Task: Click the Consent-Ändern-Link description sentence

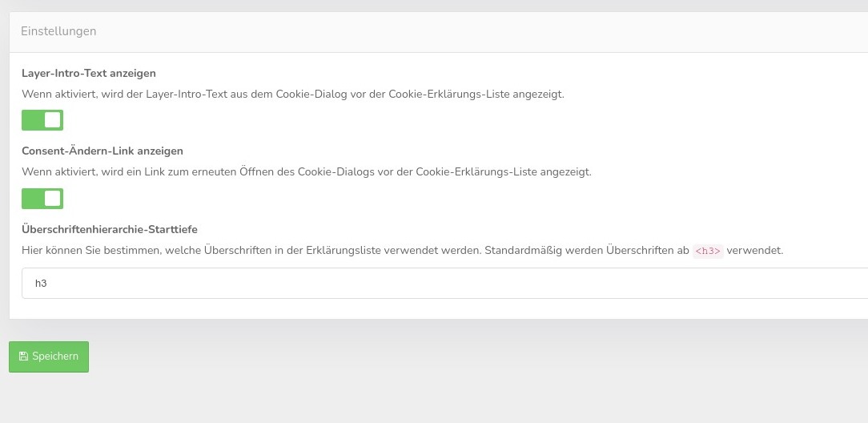Action: pyautogui.click(x=307, y=172)
